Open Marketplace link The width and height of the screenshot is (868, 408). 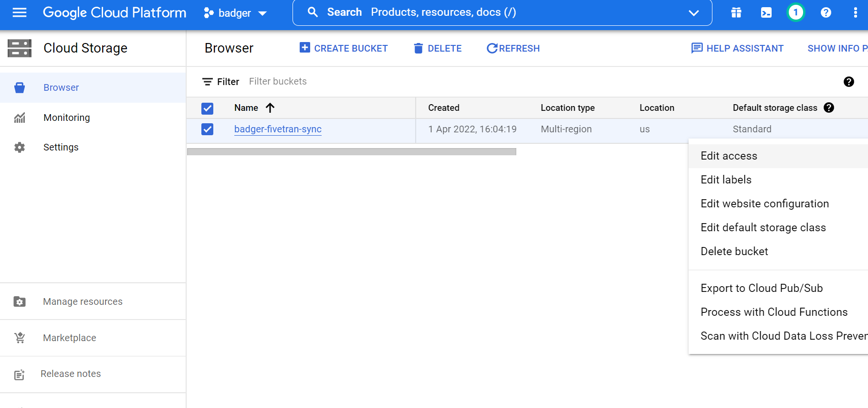(x=70, y=338)
